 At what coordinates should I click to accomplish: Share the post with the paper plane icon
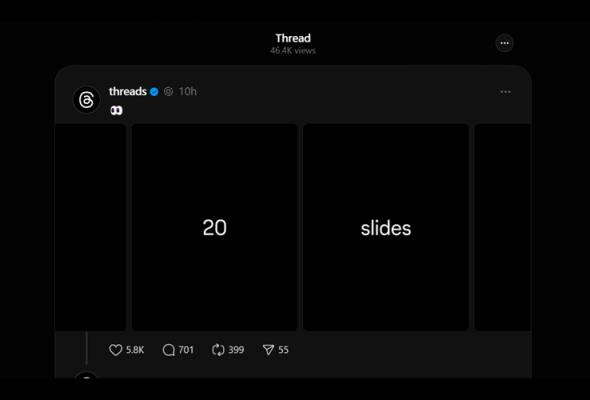pyautogui.click(x=268, y=350)
